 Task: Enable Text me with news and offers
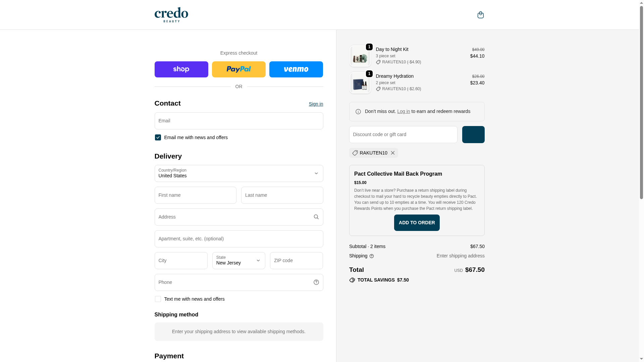[x=158, y=299]
